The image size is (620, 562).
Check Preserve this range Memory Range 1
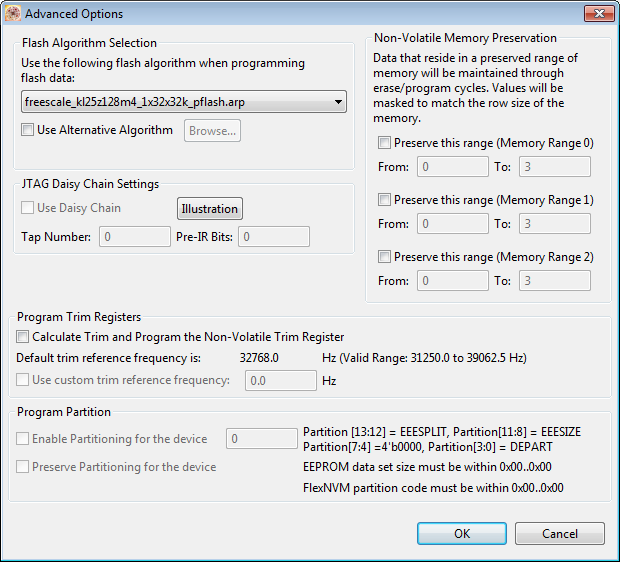click(385, 200)
